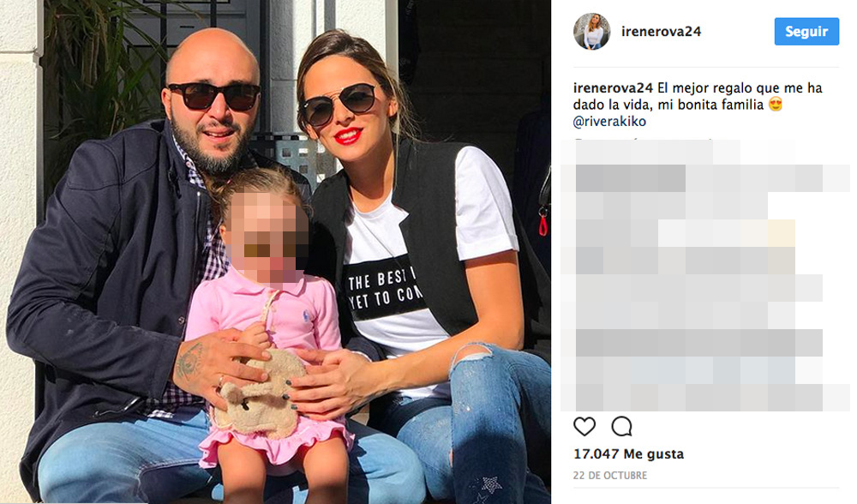Click the stuffed bunny toy in photo

click(x=261, y=394)
